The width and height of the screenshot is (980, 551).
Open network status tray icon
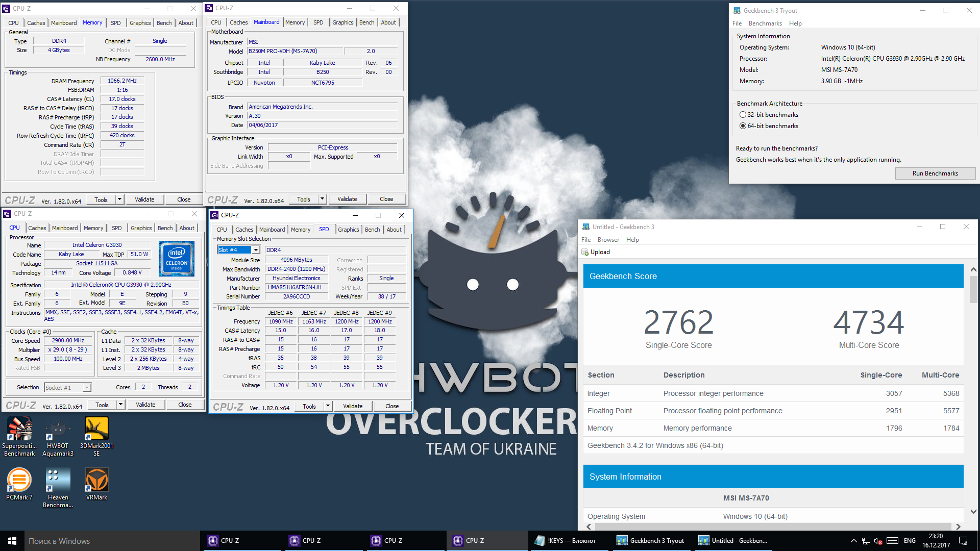866,541
